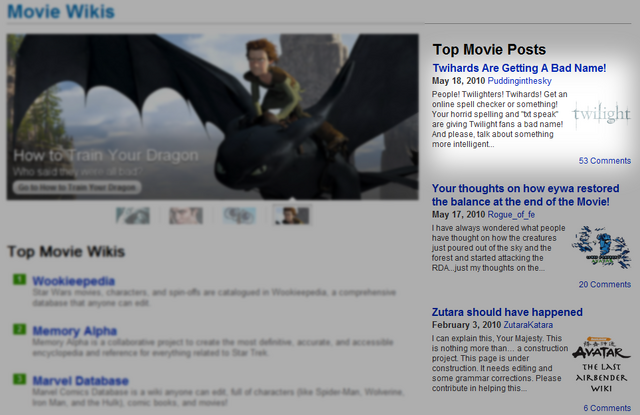Click the Wookieepedia description text
This screenshot has width=640, height=415.
point(214,297)
